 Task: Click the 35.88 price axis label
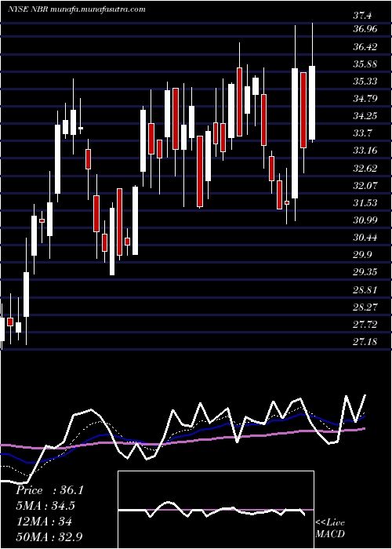[x=365, y=64]
